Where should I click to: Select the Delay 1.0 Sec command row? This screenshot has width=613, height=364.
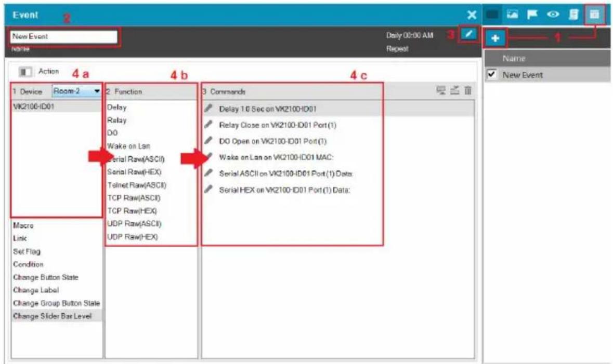click(338, 109)
